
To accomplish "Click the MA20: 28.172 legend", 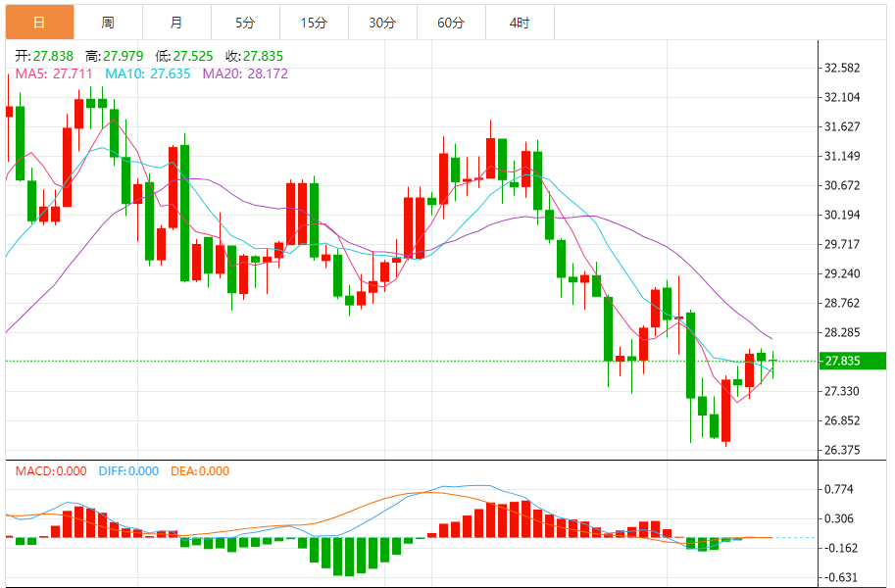I will 245,73.
